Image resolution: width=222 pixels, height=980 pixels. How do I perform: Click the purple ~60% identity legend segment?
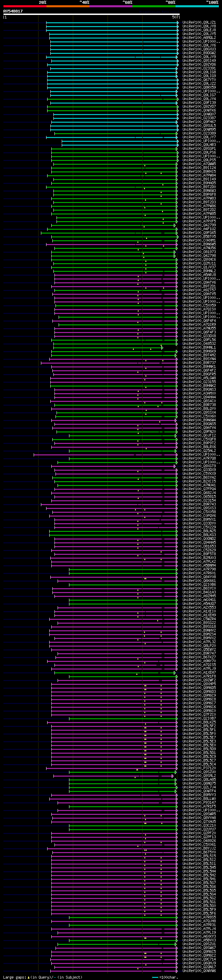coord(111,6)
